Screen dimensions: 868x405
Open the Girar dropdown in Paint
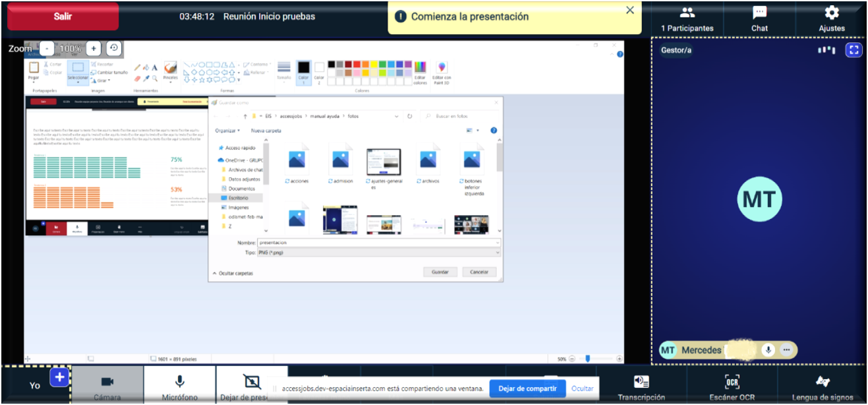pos(100,80)
